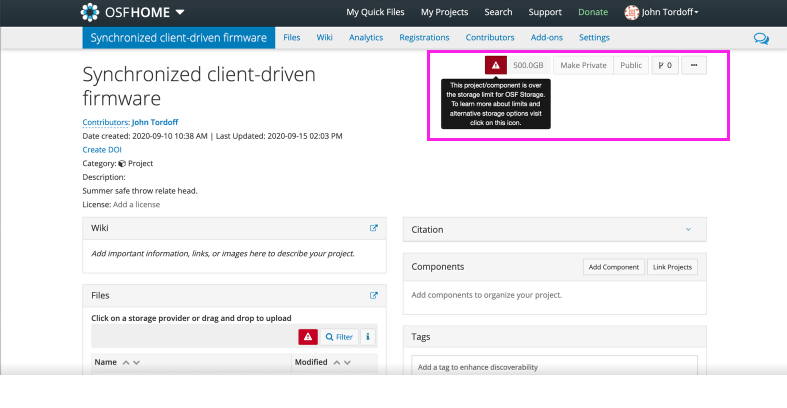The height and width of the screenshot is (408, 787).
Task: Open Files widget external link icon
Action: pos(373,295)
